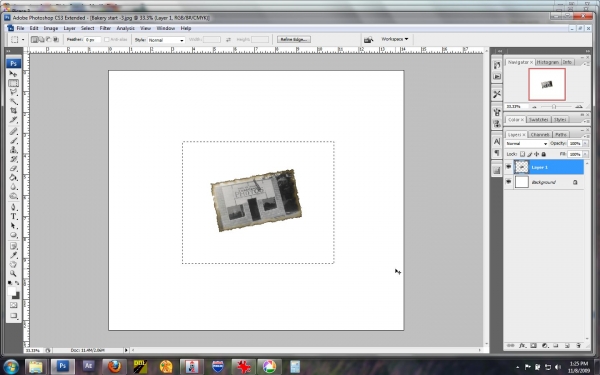Select the Healing Brush tool
The width and height of the screenshot is (600, 375).
[x=13, y=131]
